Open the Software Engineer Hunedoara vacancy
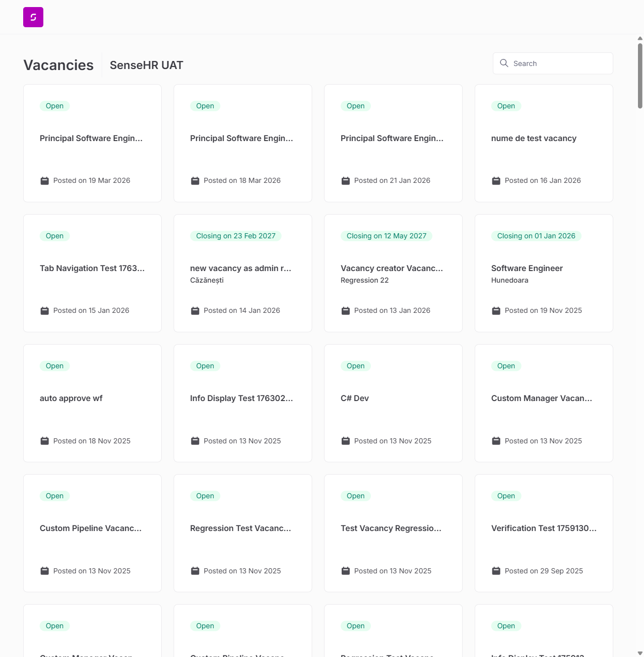 [544, 273]
